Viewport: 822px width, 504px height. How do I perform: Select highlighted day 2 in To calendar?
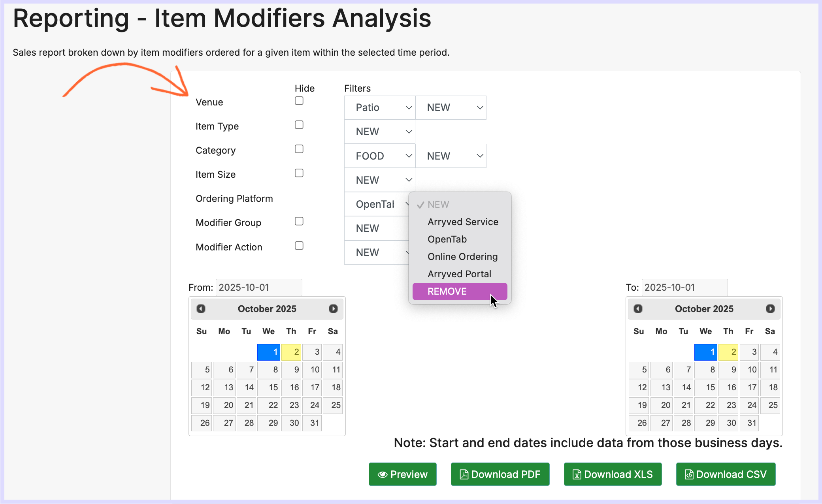728,352
